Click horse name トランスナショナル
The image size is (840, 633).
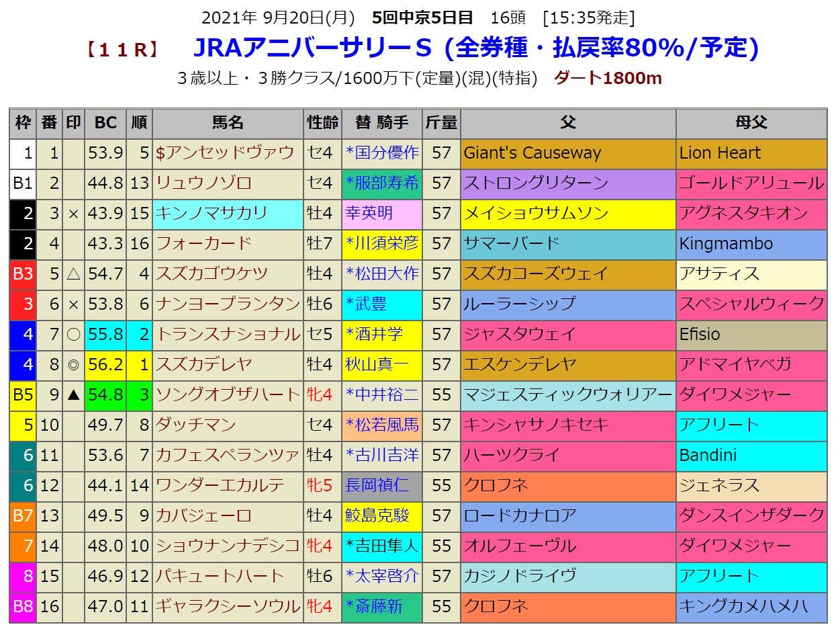(228, 334)
